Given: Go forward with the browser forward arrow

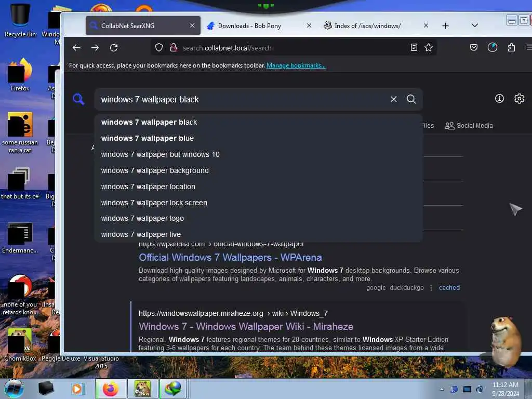Looking at the screenshot, I should 95,48.
